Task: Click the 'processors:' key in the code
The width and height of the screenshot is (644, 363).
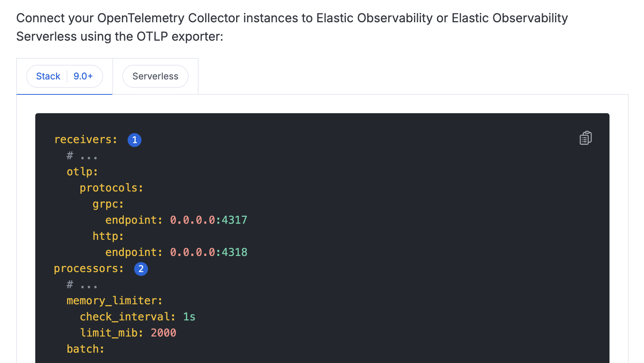Action: pos(89,269)
